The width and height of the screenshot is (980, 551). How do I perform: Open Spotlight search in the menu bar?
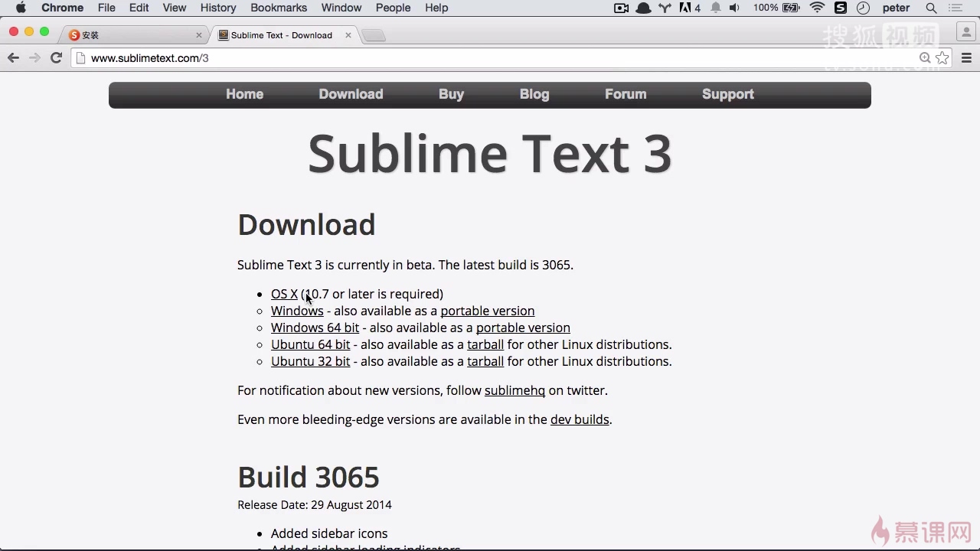point(931,8)
